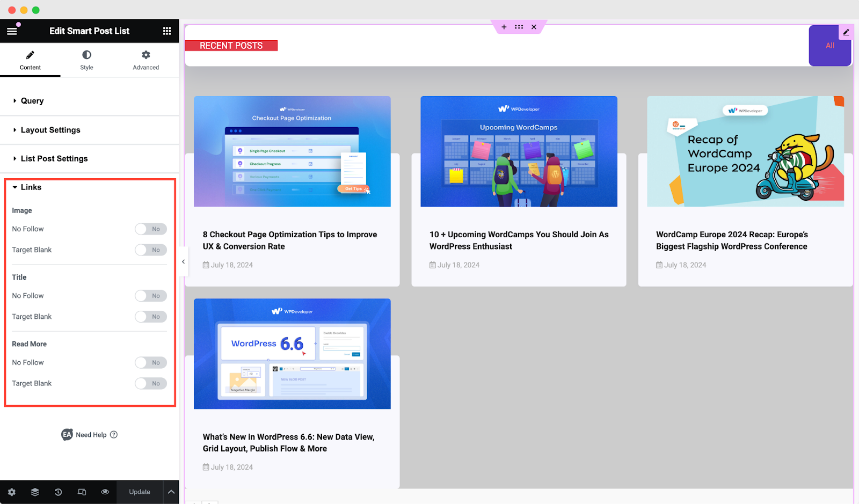Open the Need Help link
Image resolution: width=859 pixels, height=504 pixels.
(x=91, y=435)
